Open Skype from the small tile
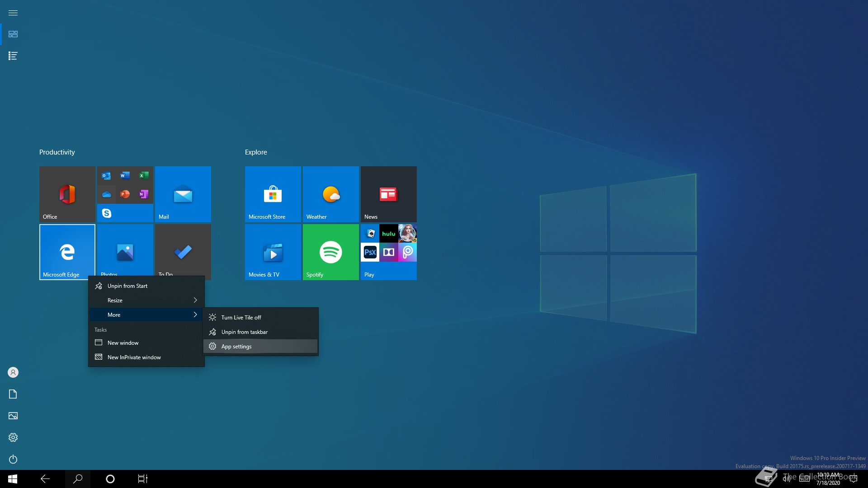Screen dimensions: 868x488 (107, 213)
